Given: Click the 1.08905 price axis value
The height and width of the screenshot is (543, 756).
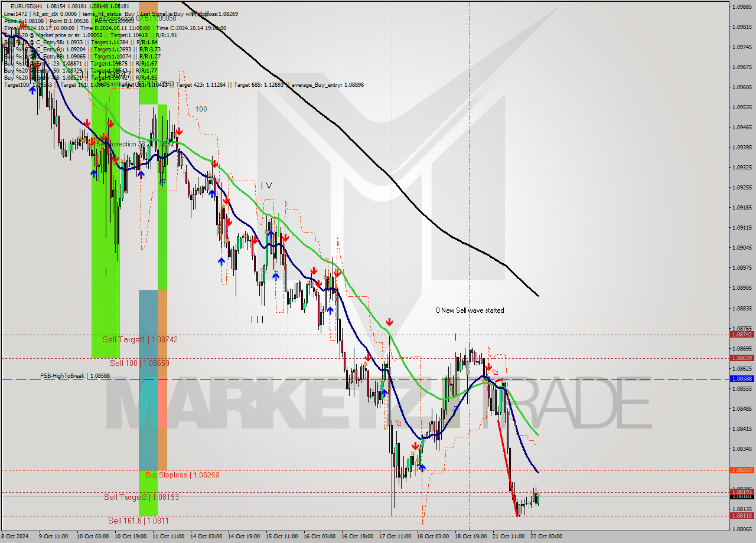Looking at the screenshot, I should pyautogui.click(x=742, y=288).
